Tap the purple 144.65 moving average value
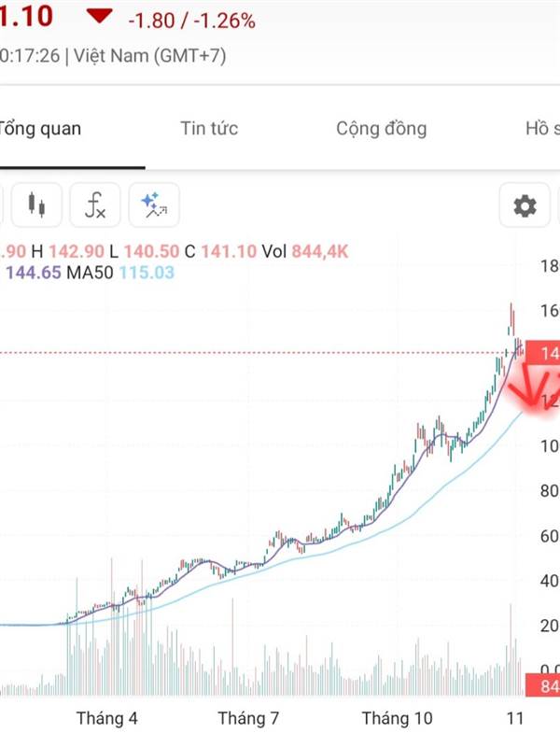560x747 pixels. tap(34, 273)
